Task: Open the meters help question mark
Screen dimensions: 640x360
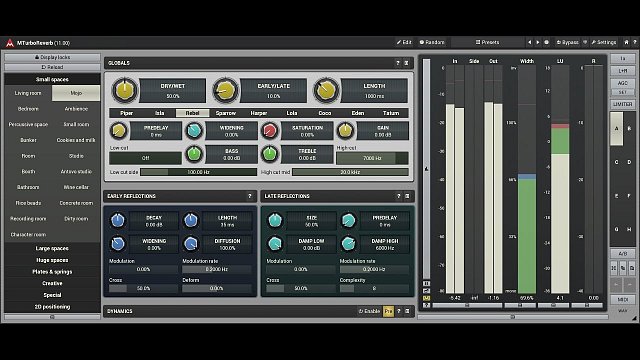Action: tap(426, 305)
